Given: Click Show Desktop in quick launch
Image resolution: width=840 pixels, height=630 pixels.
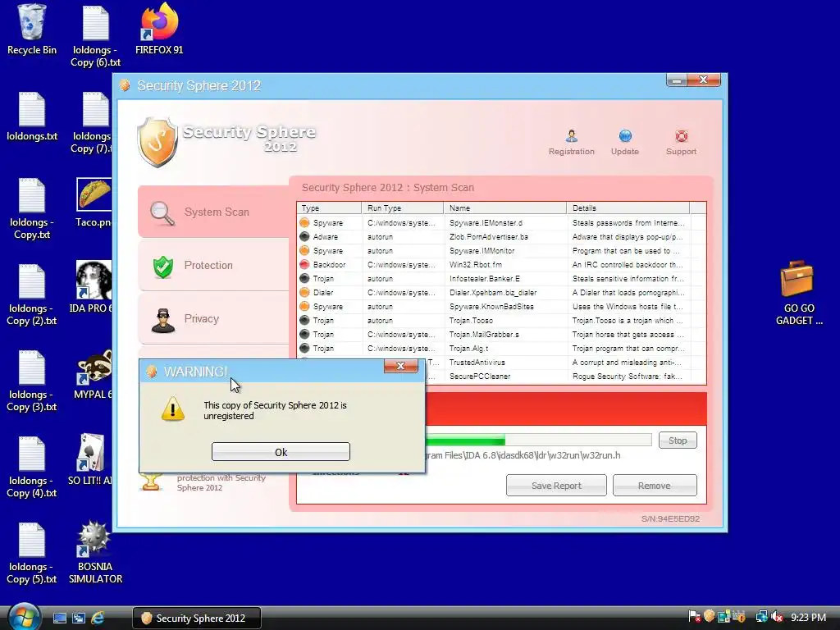Looking at the screenshot, I should point(59,619).
